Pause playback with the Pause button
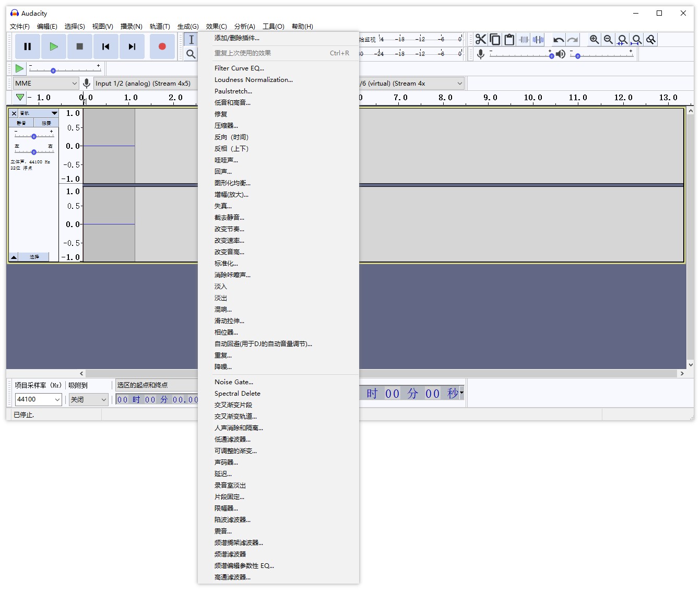Screen dimensions: 700x592 [28, 46]
